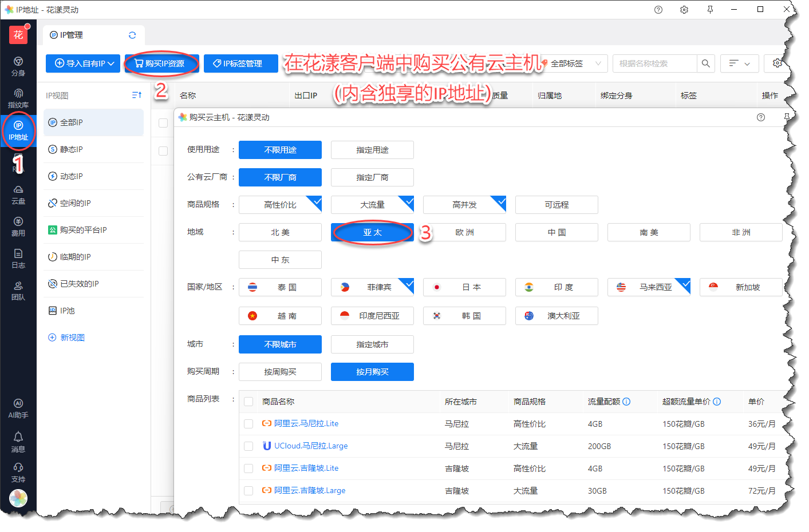Open the sort order dropdown
The height and width of the screenshot is (532, 809).
point(740,63)
